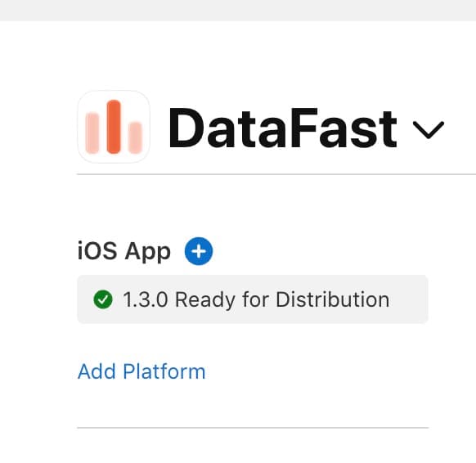Open the app switcher chevron beside DataFast
This screenshot has height=463, width=476.
[429, 129]
